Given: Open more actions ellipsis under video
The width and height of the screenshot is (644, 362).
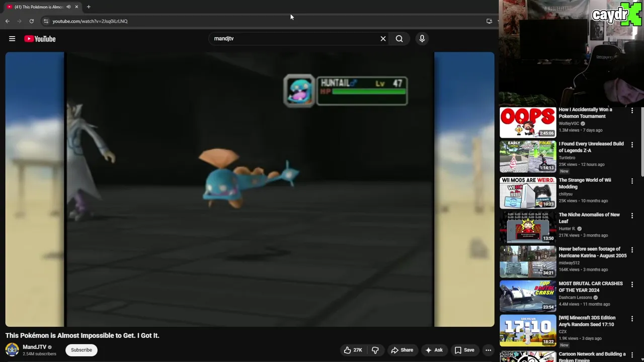Looking at the screenshot, I should 488,350.
